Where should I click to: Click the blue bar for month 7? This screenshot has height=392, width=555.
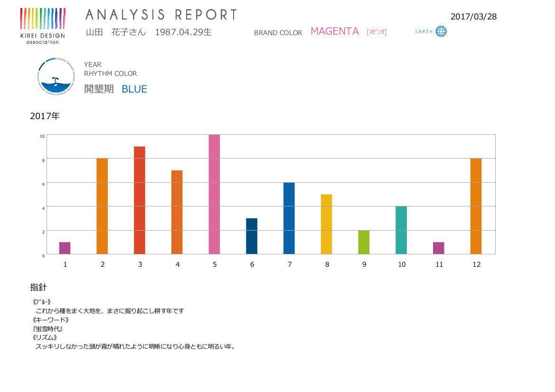(x=289, y=218)
